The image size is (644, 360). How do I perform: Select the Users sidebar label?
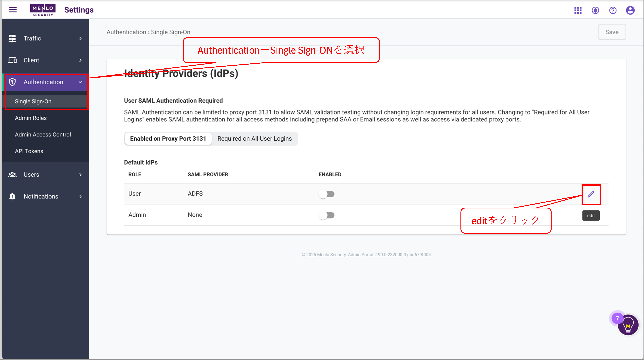pyautogui.click(x=31, y=175)
